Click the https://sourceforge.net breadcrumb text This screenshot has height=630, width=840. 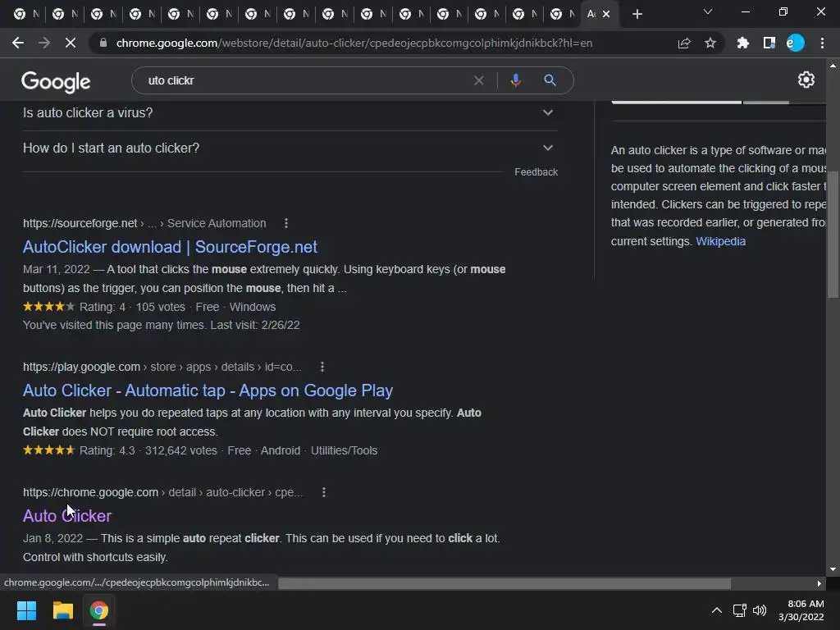tap(80, 223)
